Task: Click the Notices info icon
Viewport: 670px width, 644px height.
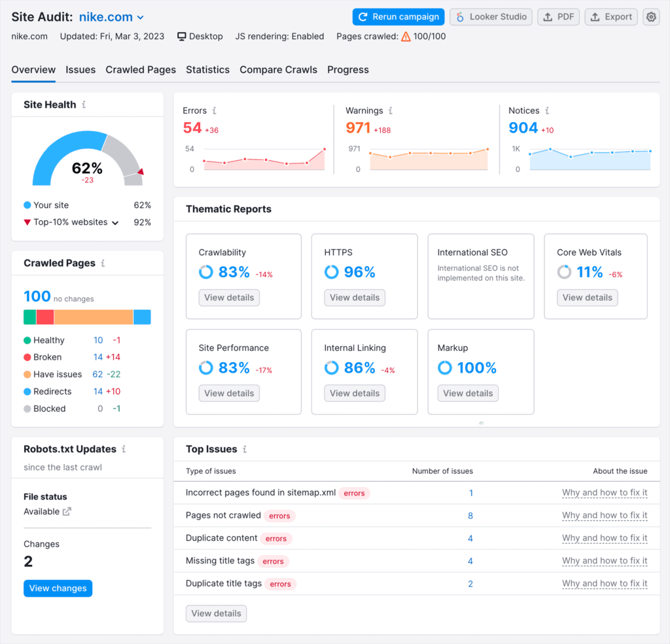Action: click(547, 111)
